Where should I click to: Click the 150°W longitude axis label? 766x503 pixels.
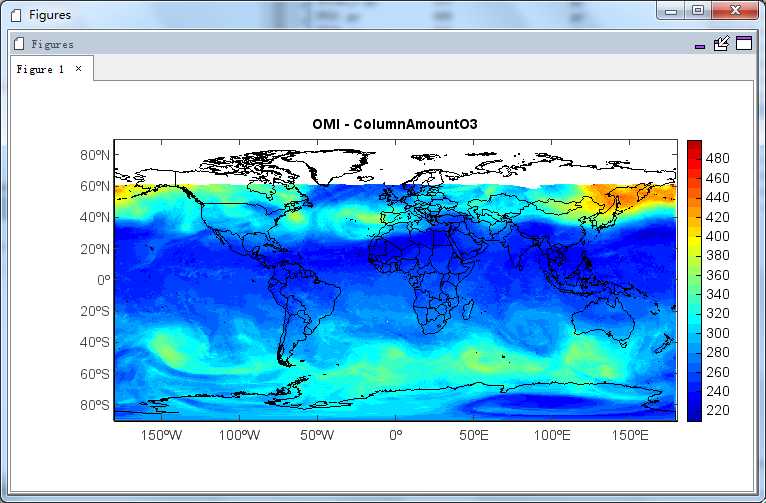pyautogui.click(x=161, y=435)
